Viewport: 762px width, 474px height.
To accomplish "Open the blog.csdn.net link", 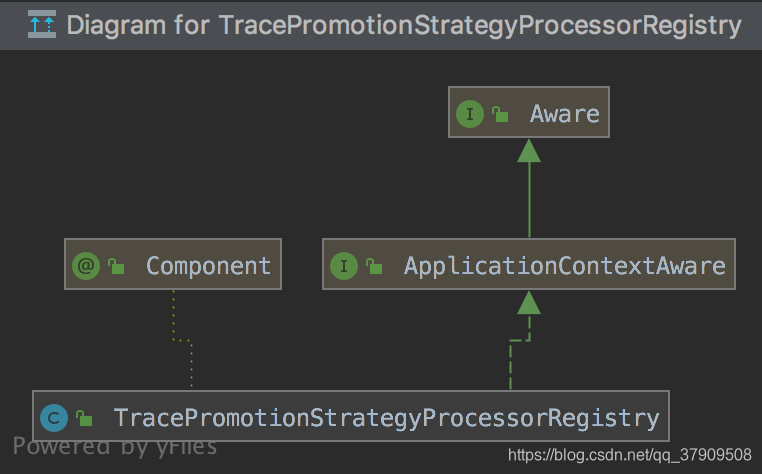I will [x=629, y=455].
